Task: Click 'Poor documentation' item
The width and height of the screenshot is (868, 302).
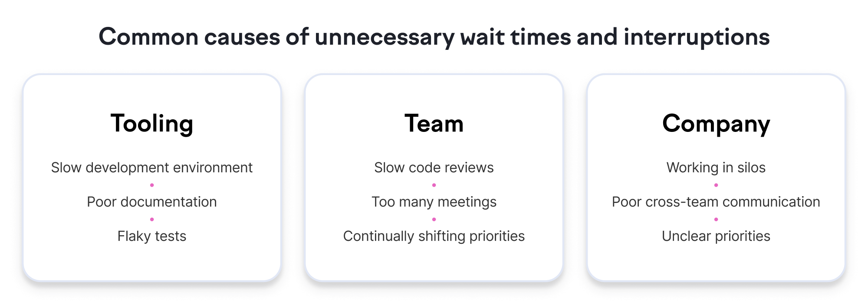Action: pyautogui.click(x=152, y=202)
